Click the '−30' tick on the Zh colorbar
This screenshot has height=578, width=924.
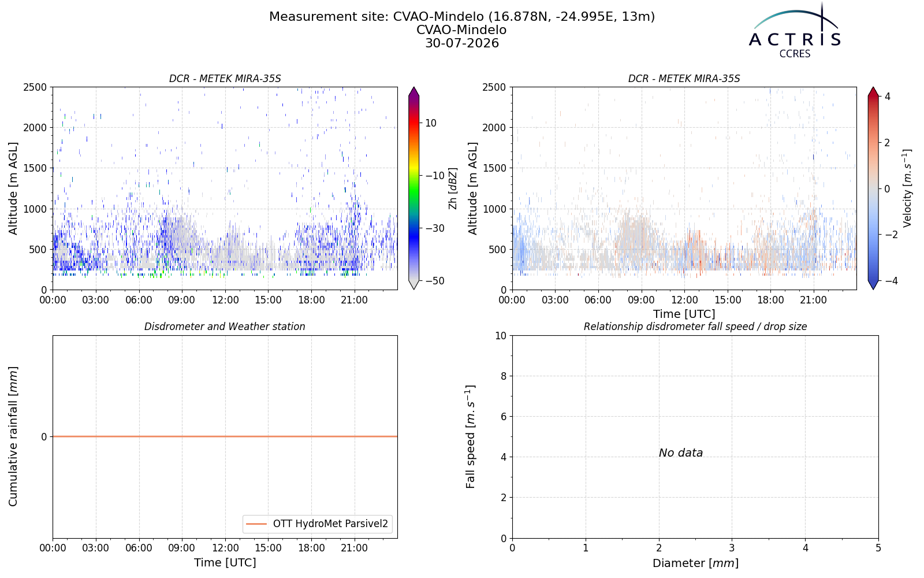[x=435, y=228]
